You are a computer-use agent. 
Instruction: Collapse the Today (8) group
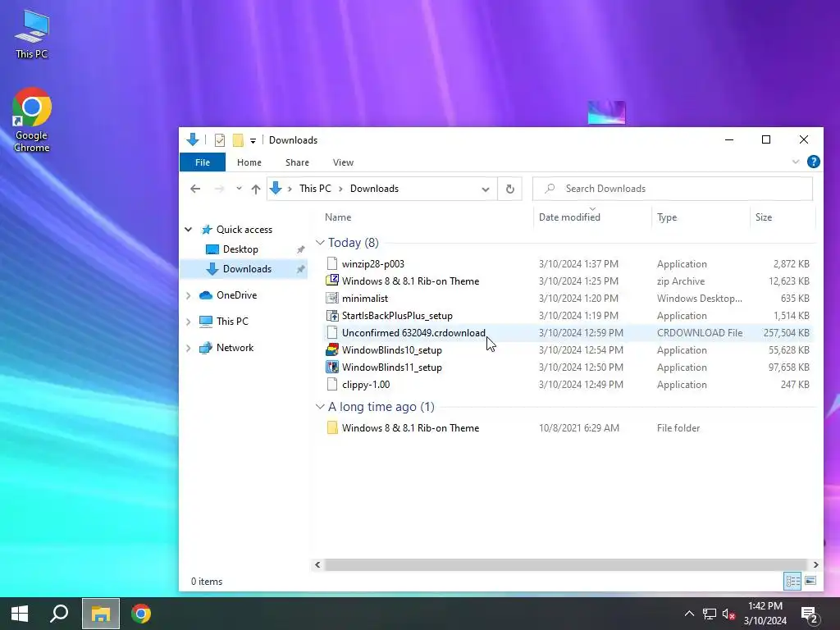click(x=320, y=243)
